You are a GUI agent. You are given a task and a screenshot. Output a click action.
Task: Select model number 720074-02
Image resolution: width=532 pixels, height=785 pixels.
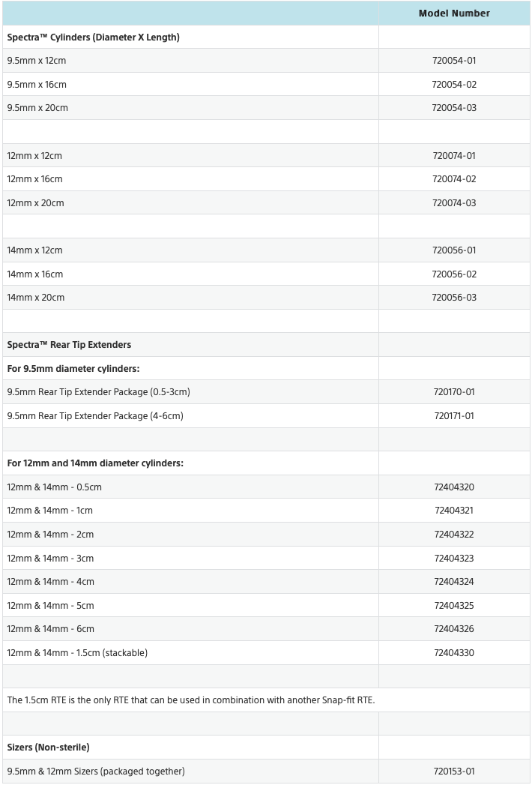(x=454, y=179)
